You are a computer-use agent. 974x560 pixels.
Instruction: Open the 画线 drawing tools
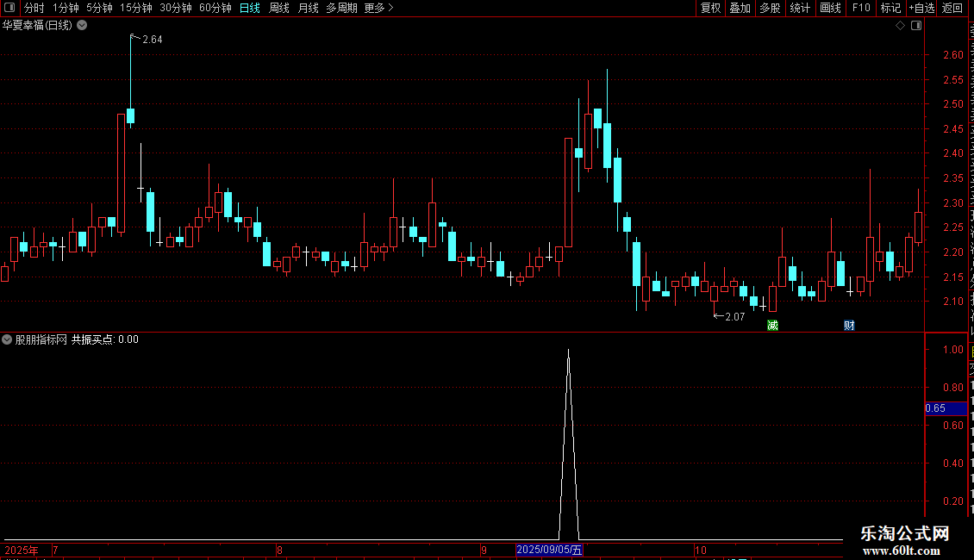pyautogui.click(x=830, y=8)
